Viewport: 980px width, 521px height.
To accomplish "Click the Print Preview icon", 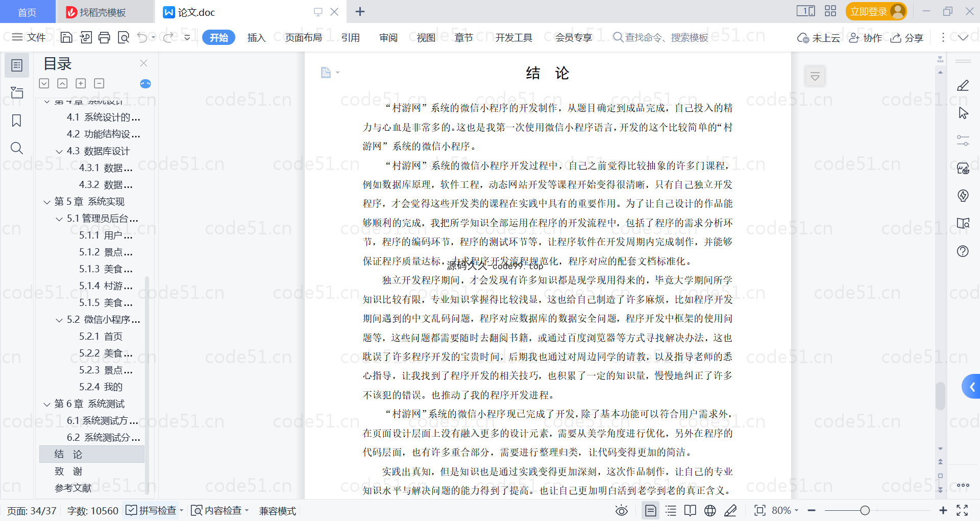I will pos(124,37).
